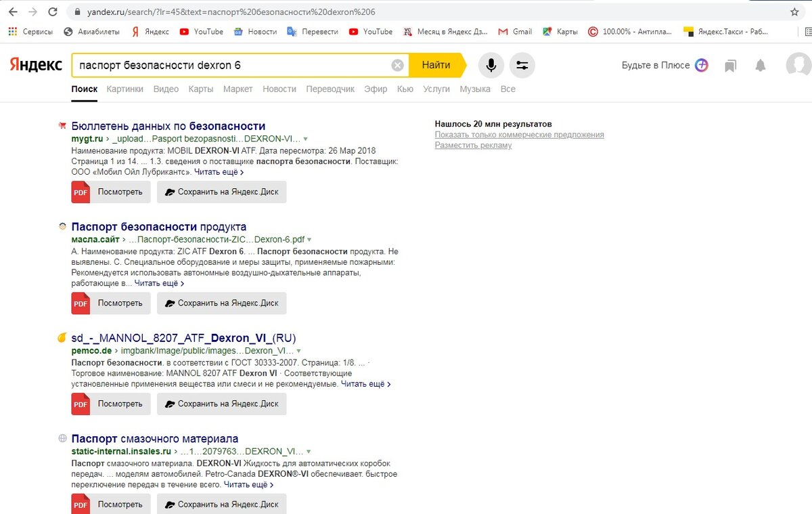Viewport: 812px width, 514px height.
Task: Click Будьте в Плюсе text link
Action: click(x=656, y=65)
